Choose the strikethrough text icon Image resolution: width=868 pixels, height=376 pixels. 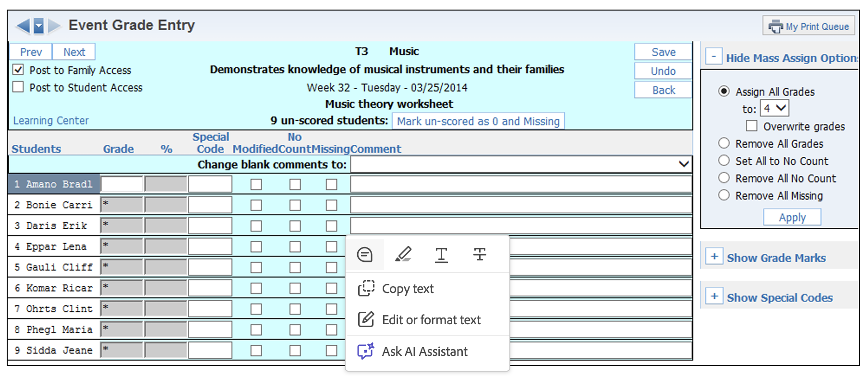tap(480, 255)
